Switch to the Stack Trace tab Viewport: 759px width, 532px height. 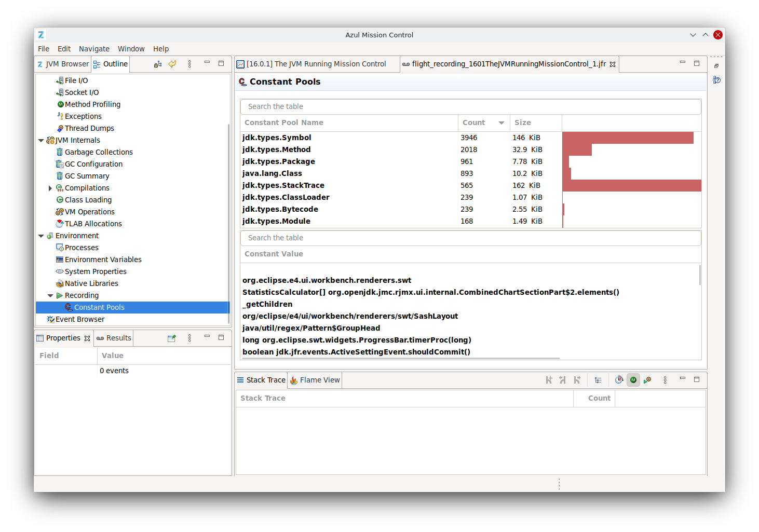tap(261, 380)
